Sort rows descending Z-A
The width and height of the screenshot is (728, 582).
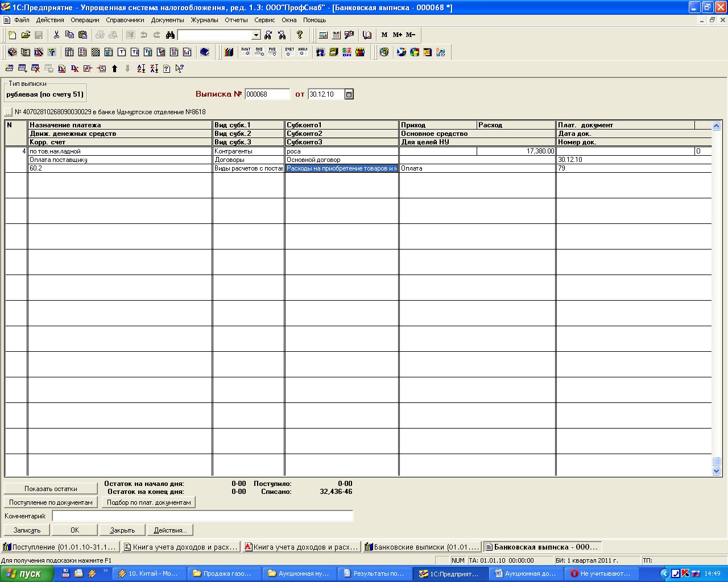(x=154, y=69)
